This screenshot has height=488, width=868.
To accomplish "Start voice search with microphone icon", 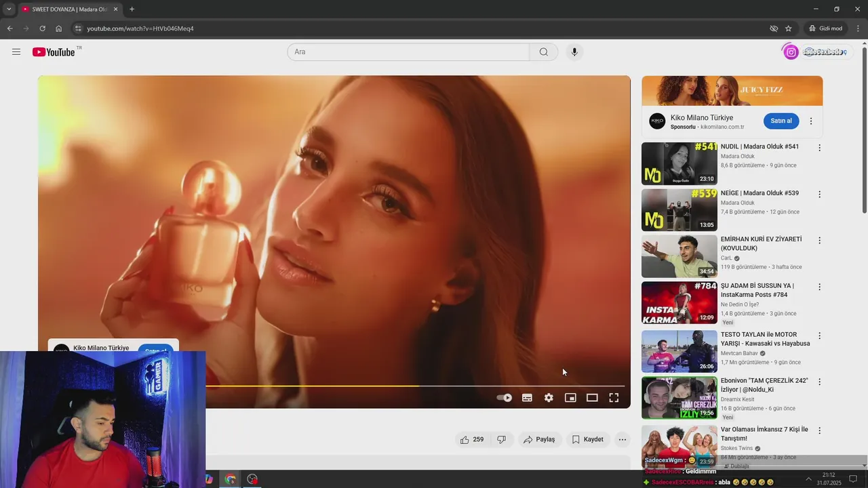I will (x=574, y=52).
